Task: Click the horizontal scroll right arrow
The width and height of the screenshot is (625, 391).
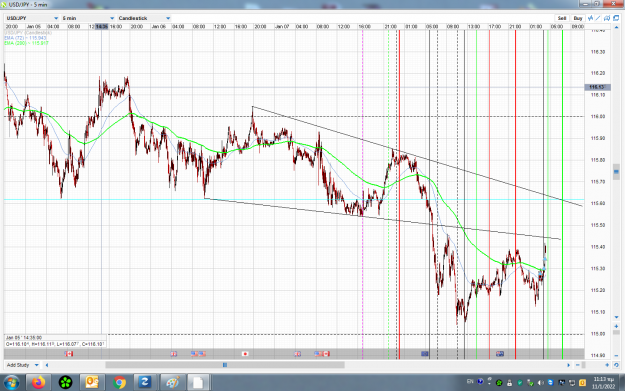Action: [568, 365]
